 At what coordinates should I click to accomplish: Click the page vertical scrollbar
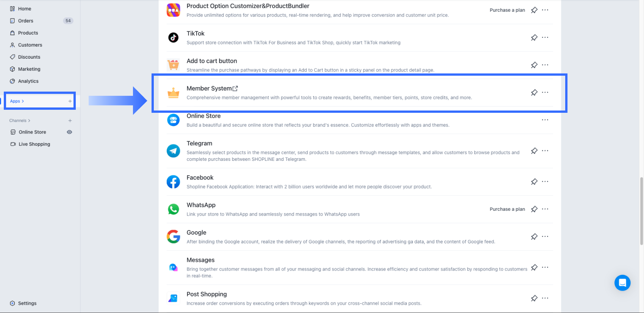641,211
